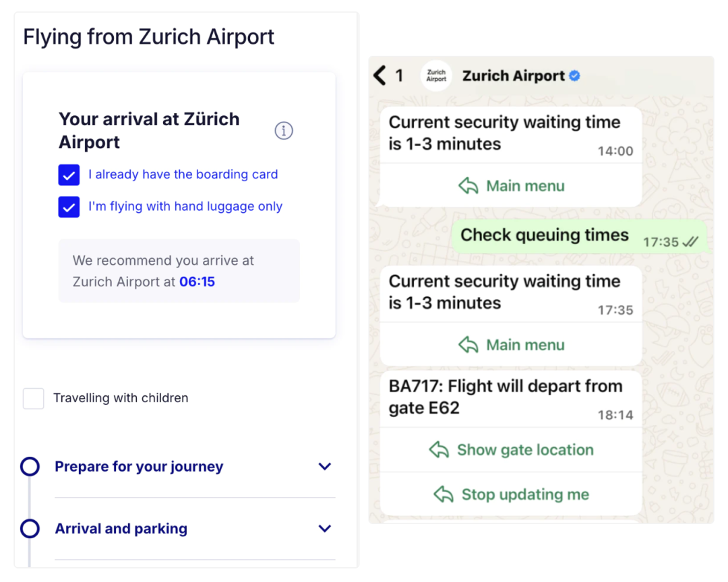Open the Zurich Airport profile avatar
The image size is (728, 582).
coord(436,75)
